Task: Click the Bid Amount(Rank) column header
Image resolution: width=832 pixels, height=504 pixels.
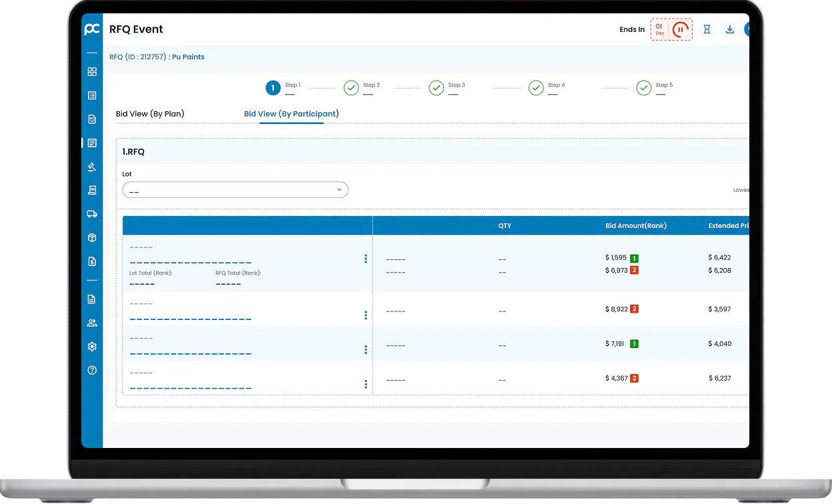Action: point(636,226)
